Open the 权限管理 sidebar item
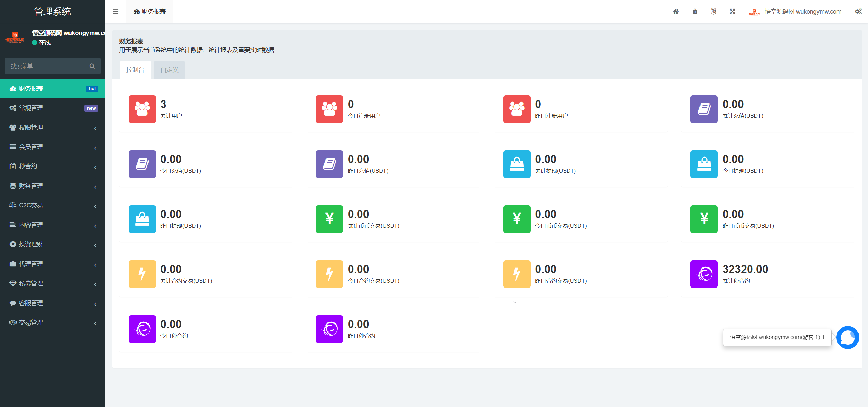 coord(53,128)
